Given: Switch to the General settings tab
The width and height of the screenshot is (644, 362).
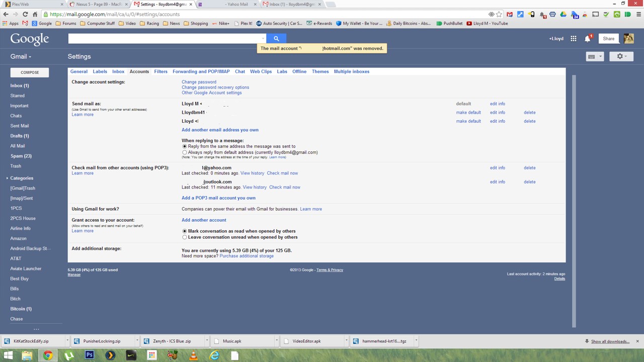Looking at the screenshot, I should coord(79,71).
